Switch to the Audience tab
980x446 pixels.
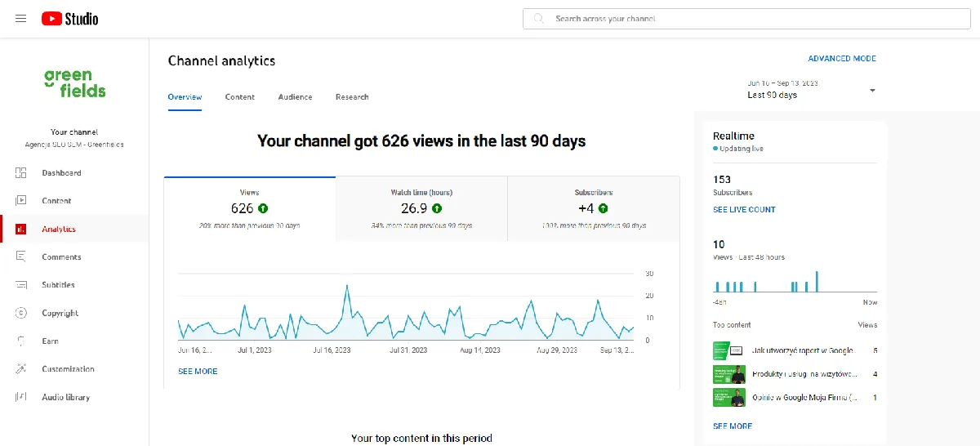(x=295, y=97)
